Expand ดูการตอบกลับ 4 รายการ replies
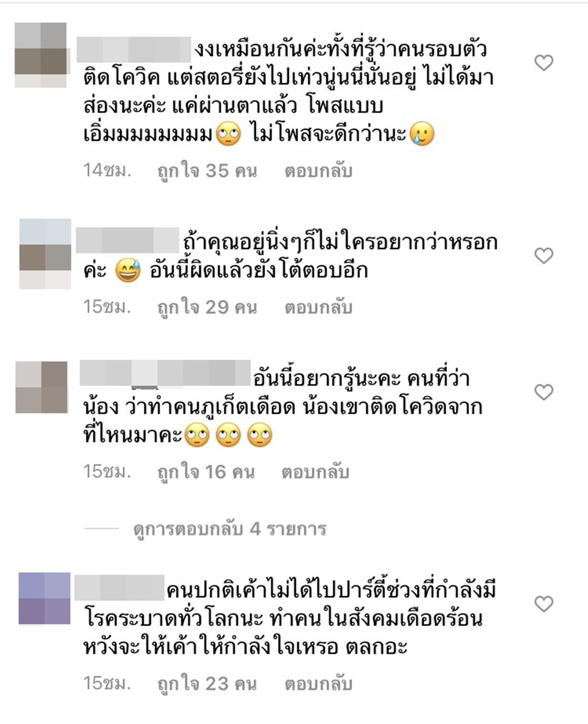This screenshot has height=724, width=588. coord(230,529)
